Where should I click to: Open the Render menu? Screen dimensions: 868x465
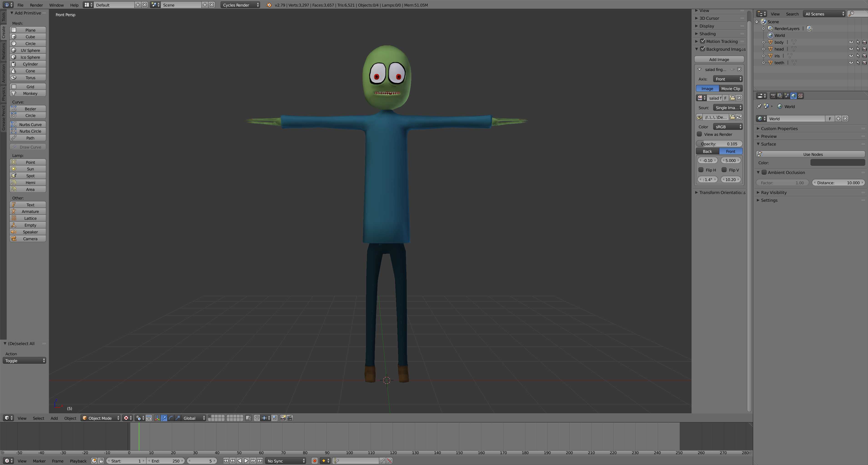(x=36, y=5)
